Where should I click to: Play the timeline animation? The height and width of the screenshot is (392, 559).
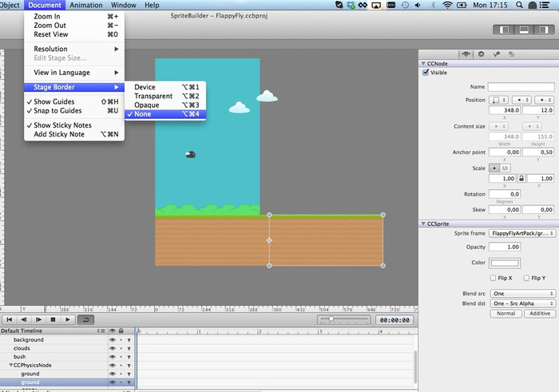click(x=68, y=319)
